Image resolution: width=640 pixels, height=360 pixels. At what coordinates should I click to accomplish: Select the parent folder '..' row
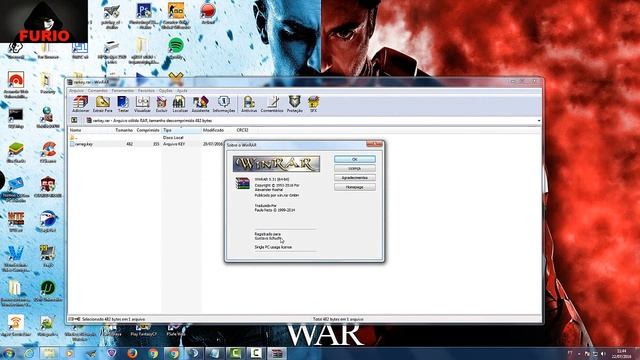coord(74,138)
